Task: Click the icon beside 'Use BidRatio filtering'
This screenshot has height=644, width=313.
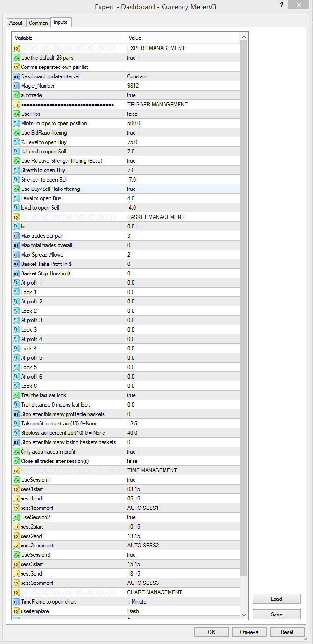Action: point(16,133)
